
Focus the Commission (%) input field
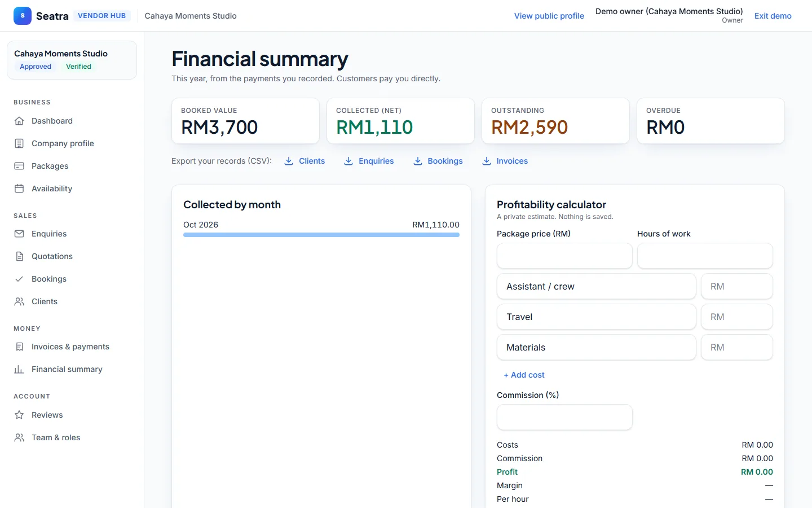564,417
